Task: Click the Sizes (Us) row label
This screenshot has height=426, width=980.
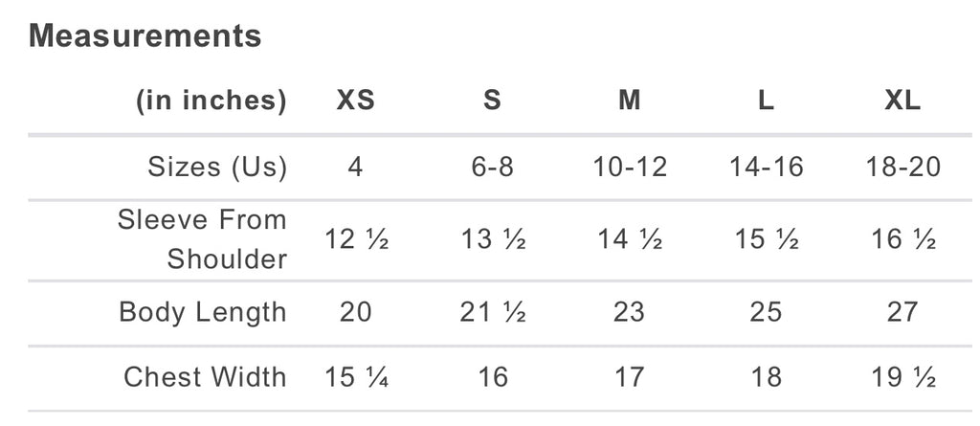Action: pos(217,168)
